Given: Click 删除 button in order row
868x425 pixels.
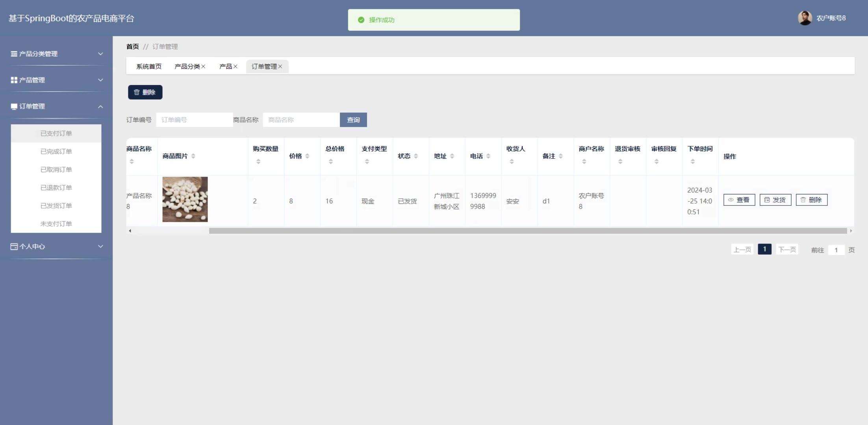Looking at the screenshot, I should coord(812,200).
